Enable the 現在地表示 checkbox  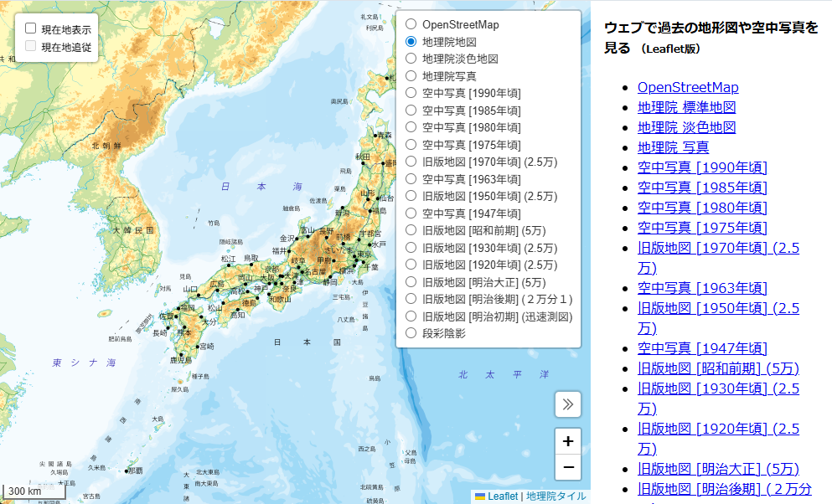click(x=31, y=28)
